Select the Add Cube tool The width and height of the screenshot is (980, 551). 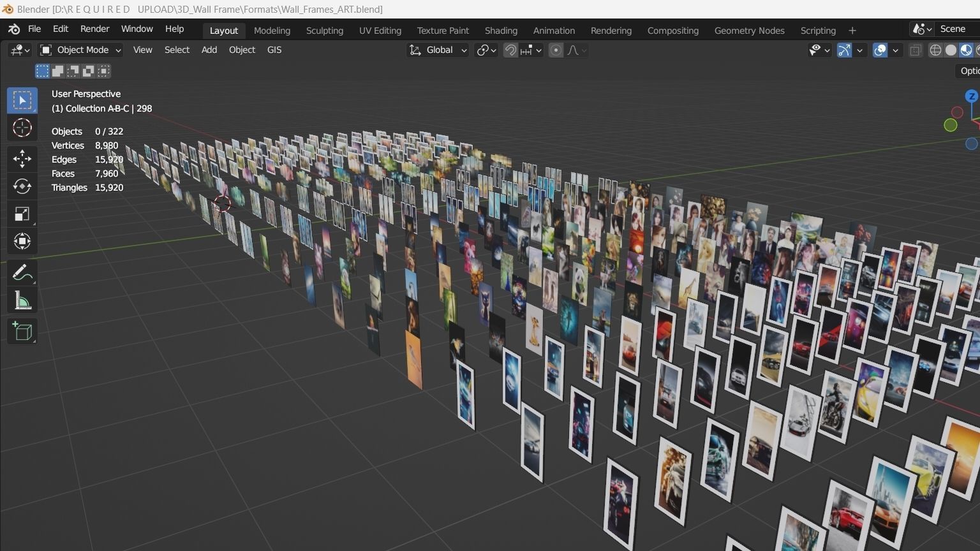click(22, 332)
